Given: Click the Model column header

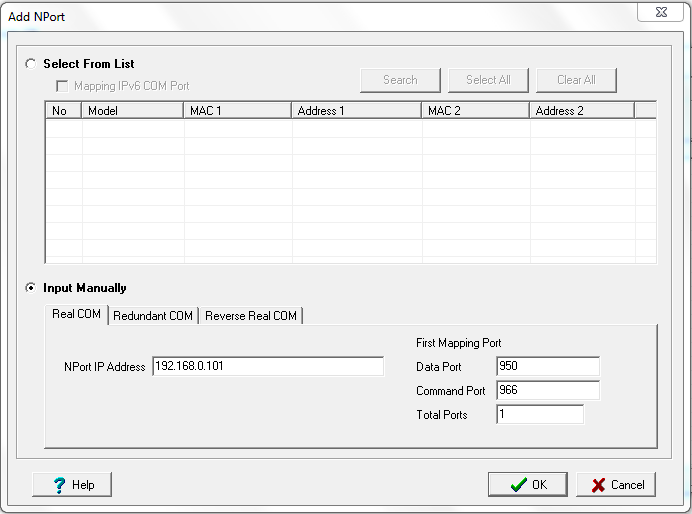Looking at the screenshot, I should pos(132,110).
